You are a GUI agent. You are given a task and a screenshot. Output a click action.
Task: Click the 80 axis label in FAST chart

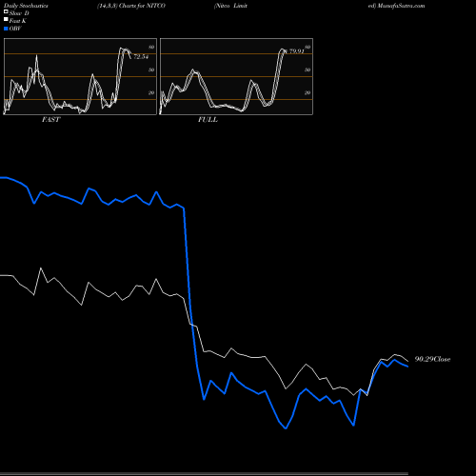tap(151, 47)
